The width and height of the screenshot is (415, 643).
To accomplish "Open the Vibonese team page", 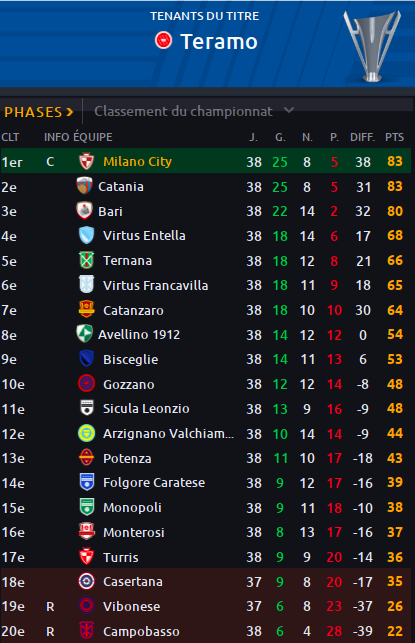I will (x=132, y=606).
